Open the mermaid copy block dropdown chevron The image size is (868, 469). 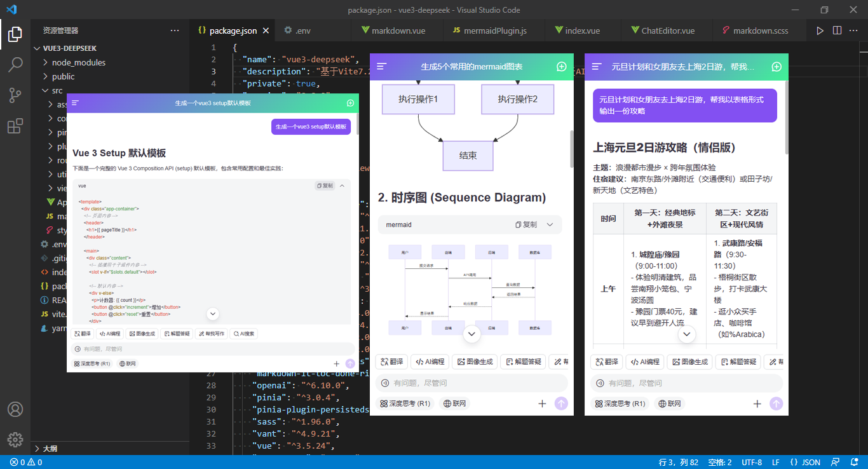click(x=550, y=224)
